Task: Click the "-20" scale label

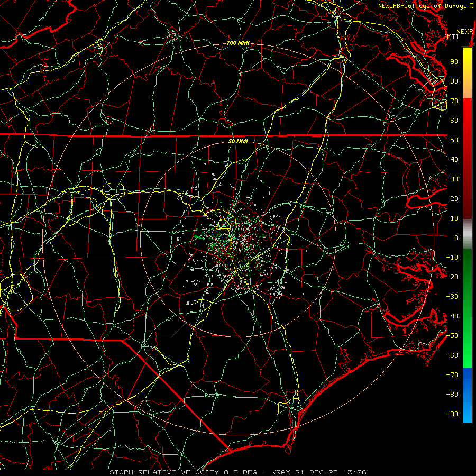Action: click(x=452, y=277)
